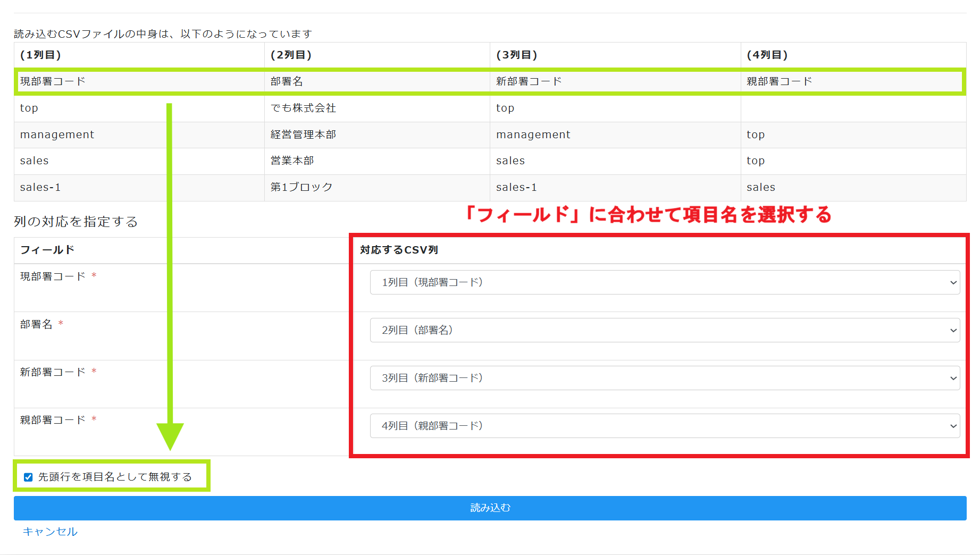Click the でも株式会社 cell
This screenshot has width=980, height=555.
click(303, 108)
